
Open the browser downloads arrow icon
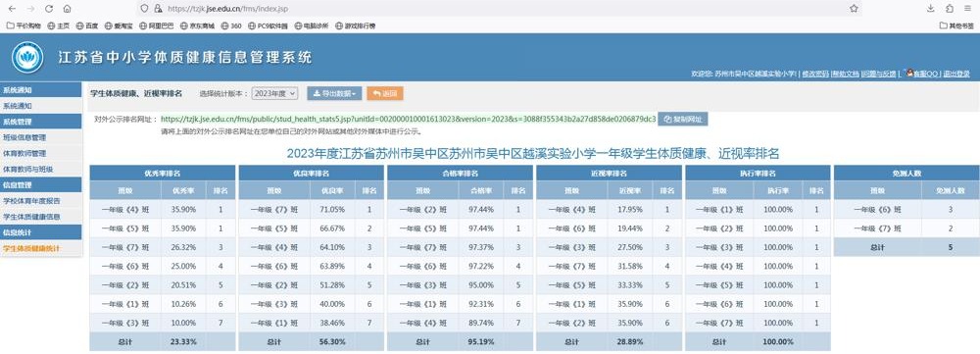click(x=931, y=9)
